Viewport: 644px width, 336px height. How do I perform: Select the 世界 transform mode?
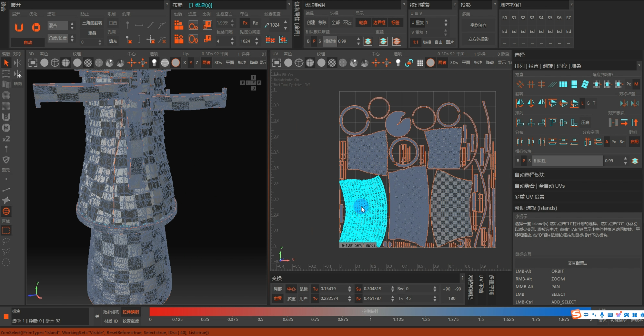[x=278, y=298]
